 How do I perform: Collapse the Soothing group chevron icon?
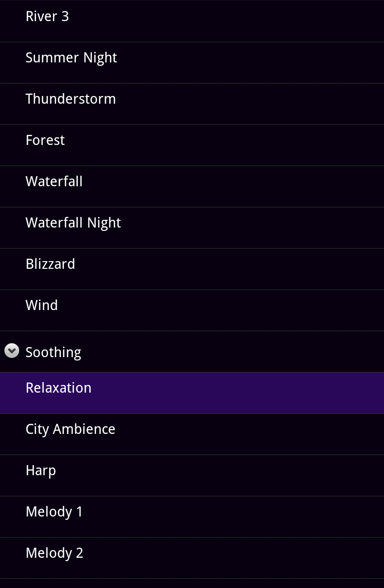point(12,351)
